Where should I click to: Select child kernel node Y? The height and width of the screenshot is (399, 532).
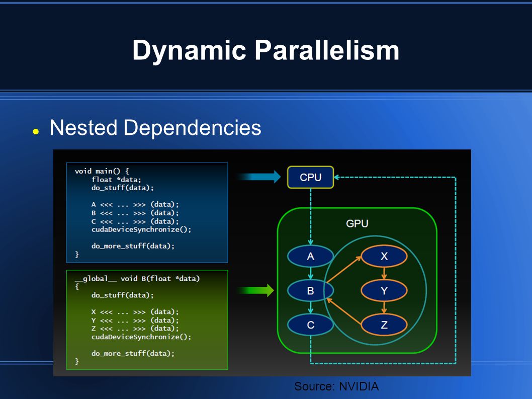(384, 291)
